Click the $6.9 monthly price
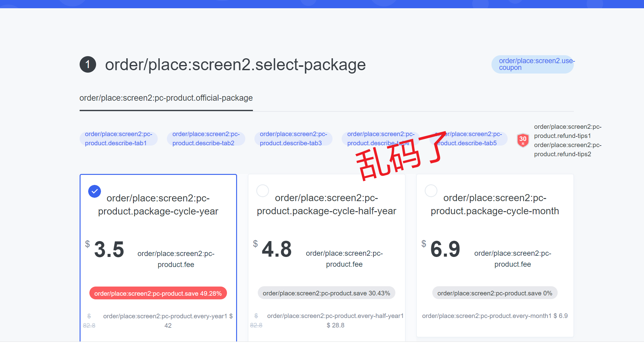Image resolution: width=644 pixels, height=343 pixels. 445,249
